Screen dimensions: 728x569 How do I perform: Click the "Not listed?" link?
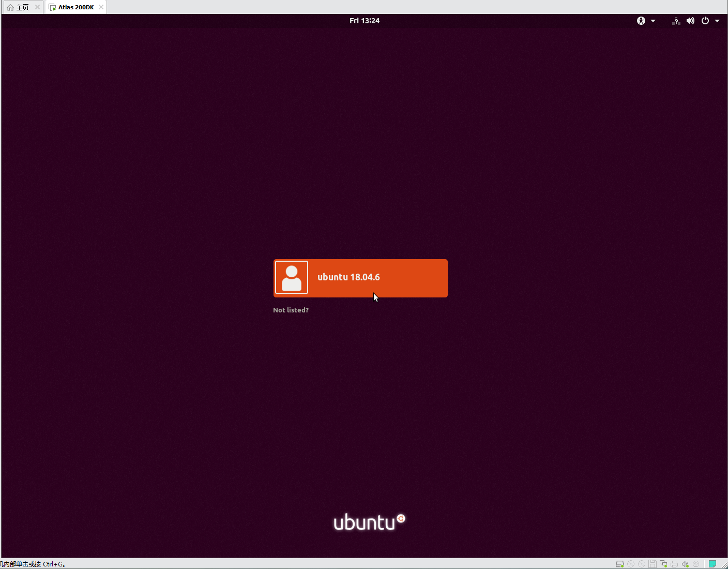tap(291, 310)
